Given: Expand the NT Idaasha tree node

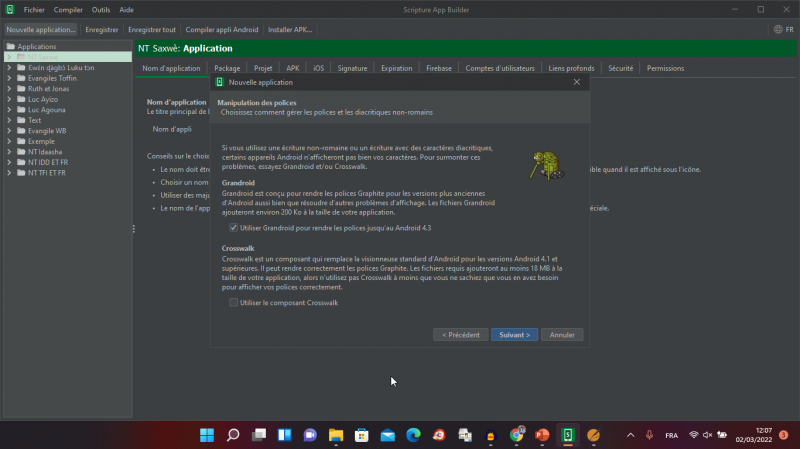Looking at the screenshot, I should (9, 151).
